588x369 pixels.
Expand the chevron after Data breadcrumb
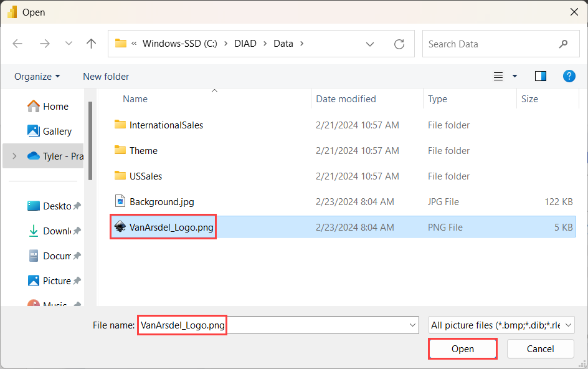pos(301,44)
